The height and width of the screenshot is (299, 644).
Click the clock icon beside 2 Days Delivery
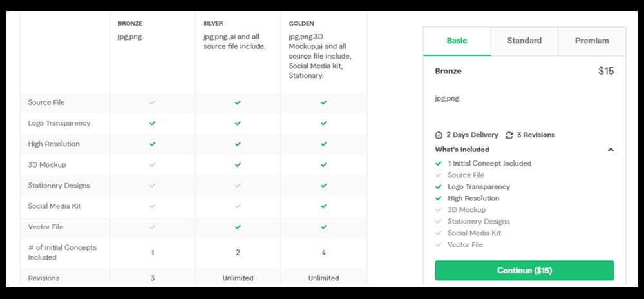tap(439, 135)
